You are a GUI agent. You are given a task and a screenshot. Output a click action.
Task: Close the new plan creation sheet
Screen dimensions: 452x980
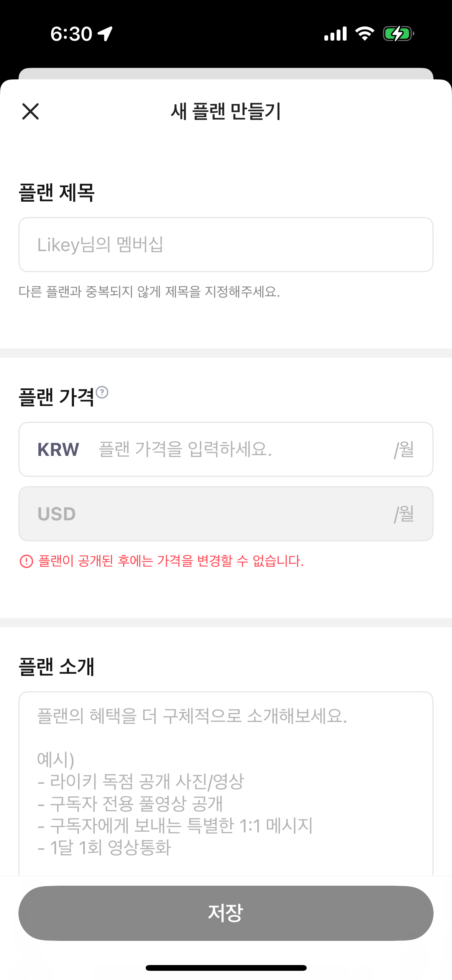pyautogui.click(x=30, y=112)
